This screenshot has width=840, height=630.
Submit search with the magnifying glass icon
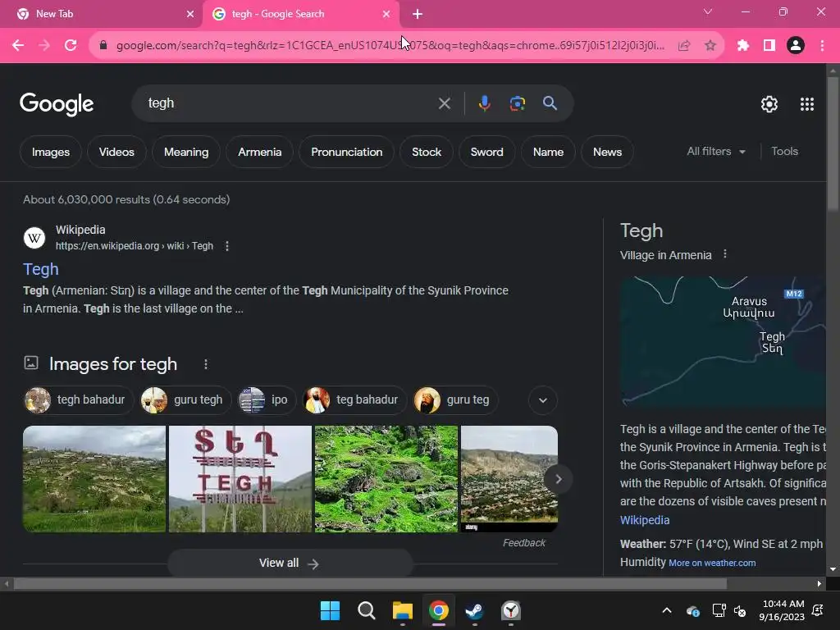pyautogui.click(x=550, y=103)
